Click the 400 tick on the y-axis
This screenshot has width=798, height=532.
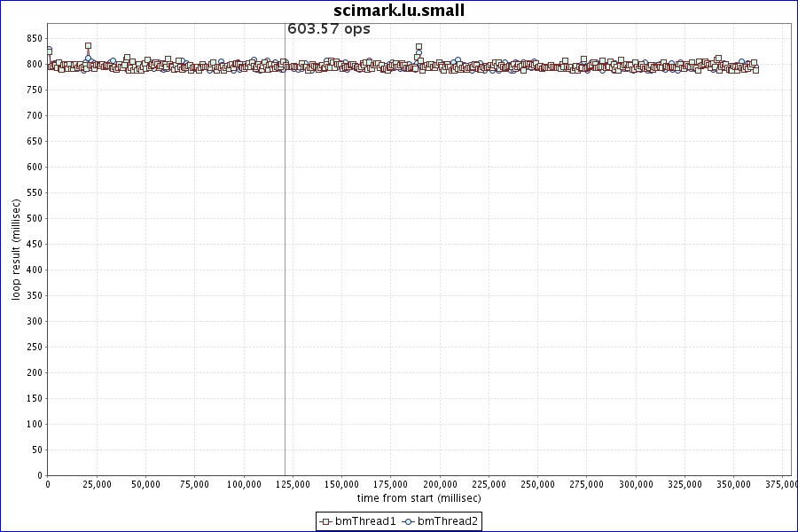pyautogui.click(x=35, y=270)
